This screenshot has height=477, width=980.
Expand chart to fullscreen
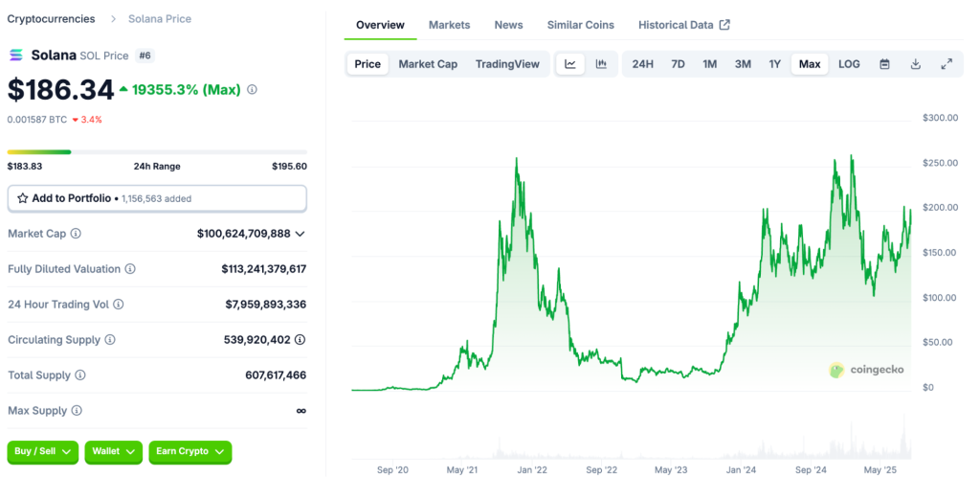coord(947,64)
